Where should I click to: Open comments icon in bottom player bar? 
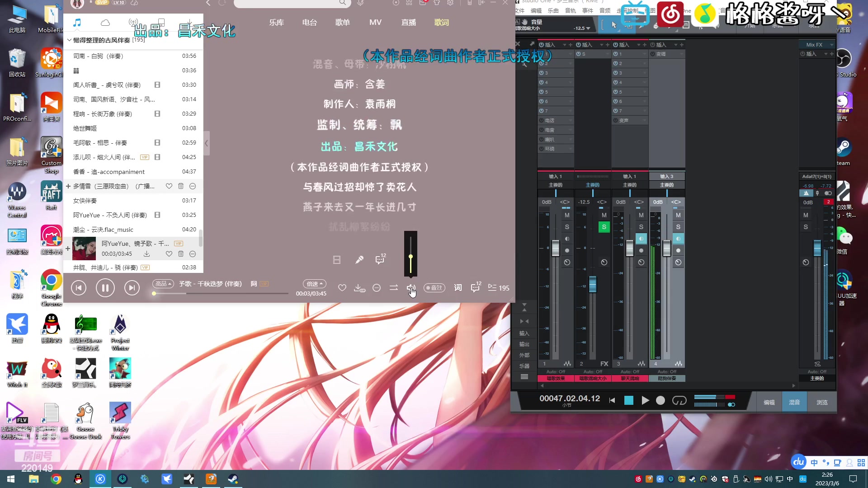(476, 287)
